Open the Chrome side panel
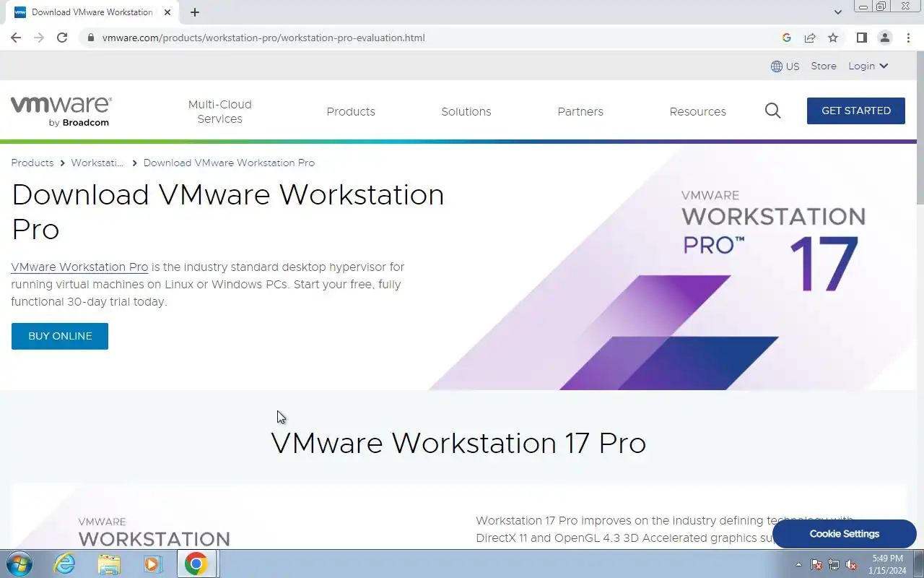Screen dimensions: 924x578 click(x=861, y=38)
